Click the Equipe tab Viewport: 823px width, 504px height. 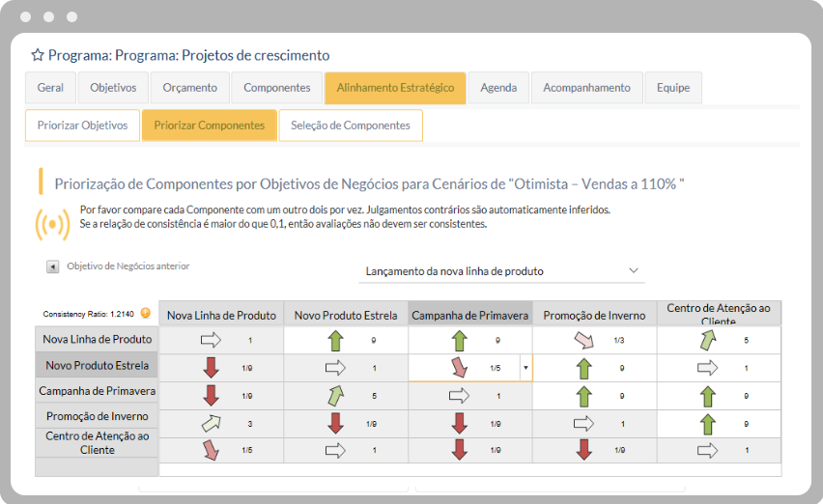[x=673, y=88]
